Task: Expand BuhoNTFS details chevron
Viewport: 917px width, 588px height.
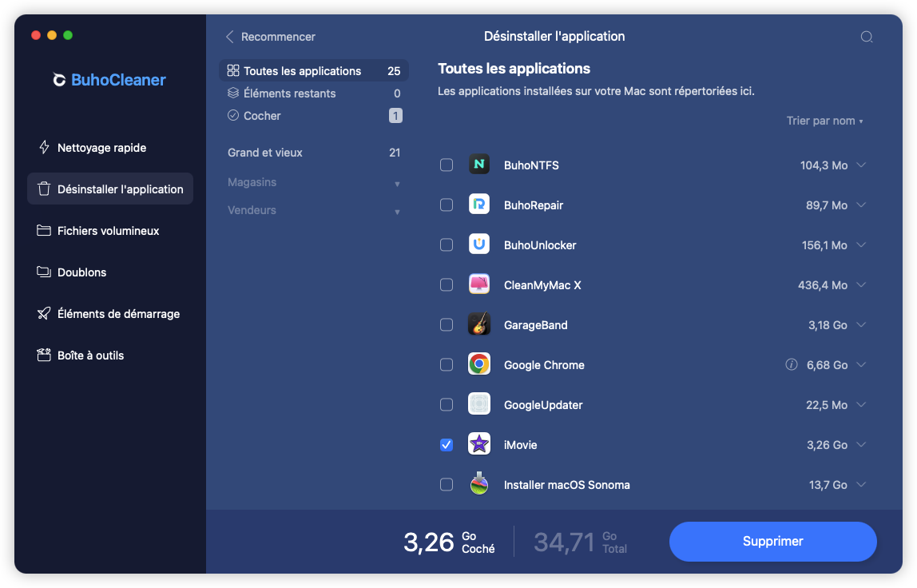Action: point(861,165)
